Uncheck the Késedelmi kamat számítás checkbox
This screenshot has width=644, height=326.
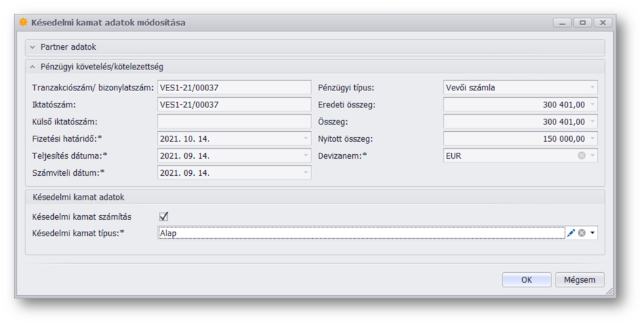coord(164,216)
